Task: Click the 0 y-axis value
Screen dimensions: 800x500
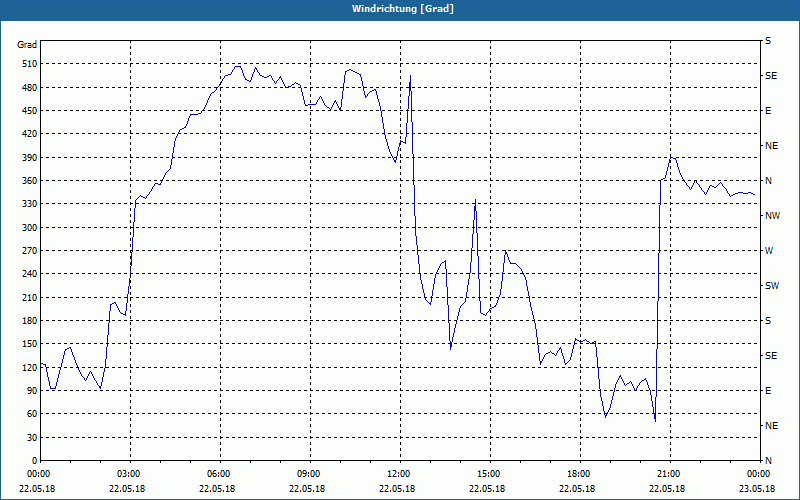Action: click(x=34, y=461)
